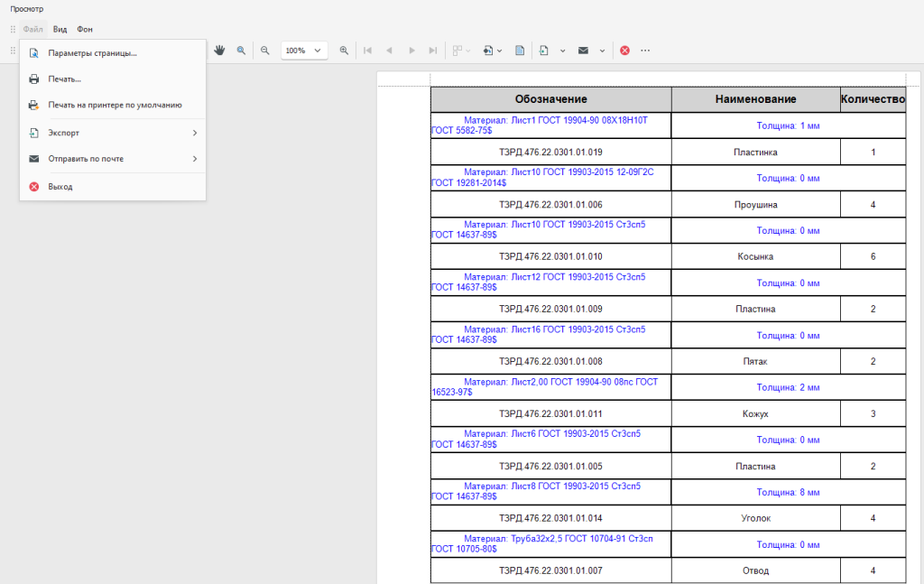The width and height of the screenshot is (924, 584).
Task: Expand the export format dropdown arrow
Action: 563,51
